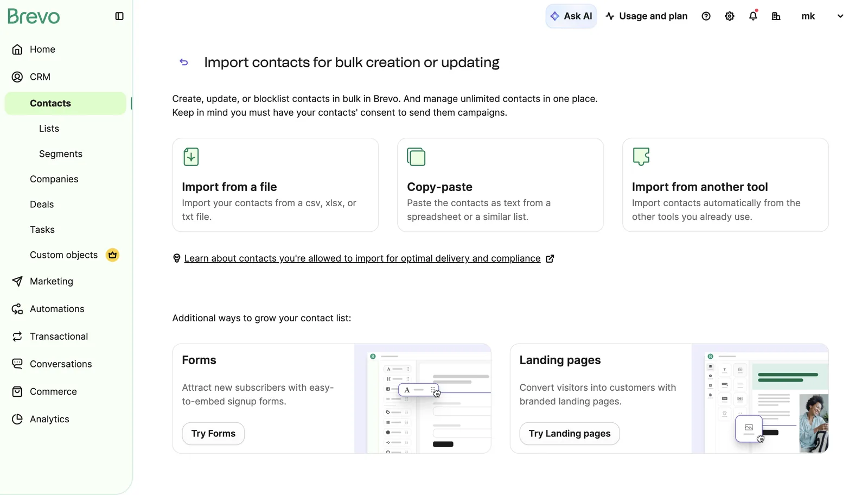Image resolution: width=868 pixels, height=495 pixels.
Task: Go to Segments under Contacts
Action: (x=61, y=154)
